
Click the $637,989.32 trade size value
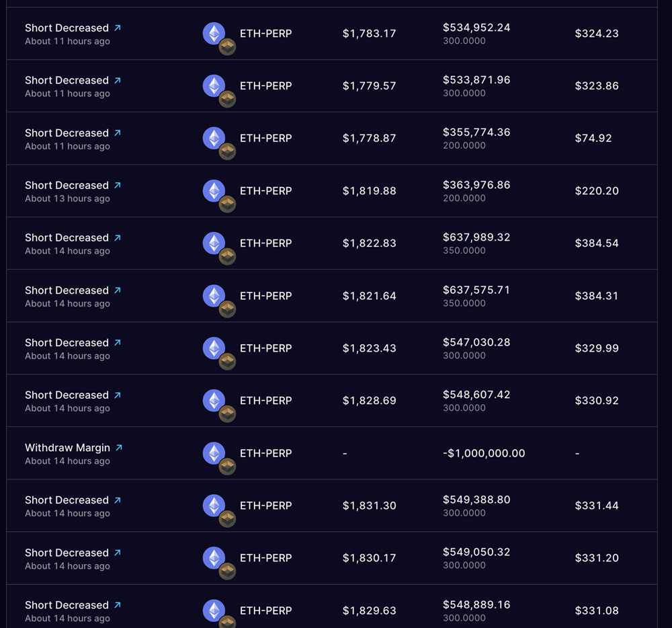pos(476,237)
